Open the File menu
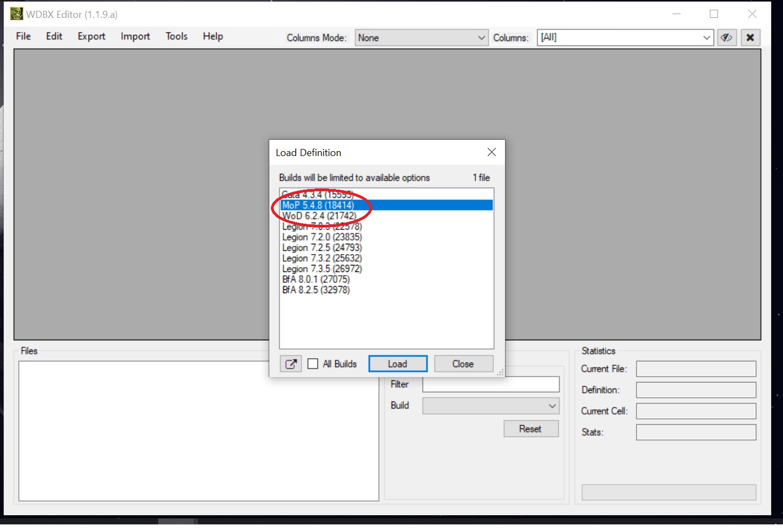 [x=23, y=36]
